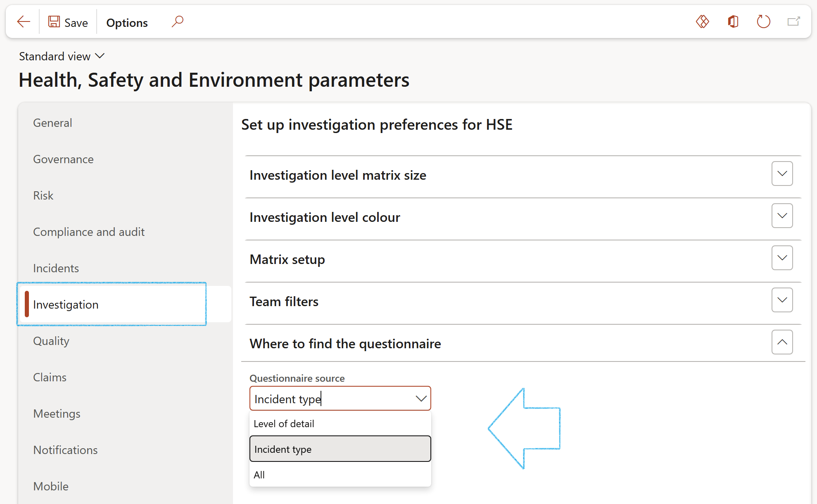
Task: Expand Investigation level matrix size section
Action: coord(782,174)
